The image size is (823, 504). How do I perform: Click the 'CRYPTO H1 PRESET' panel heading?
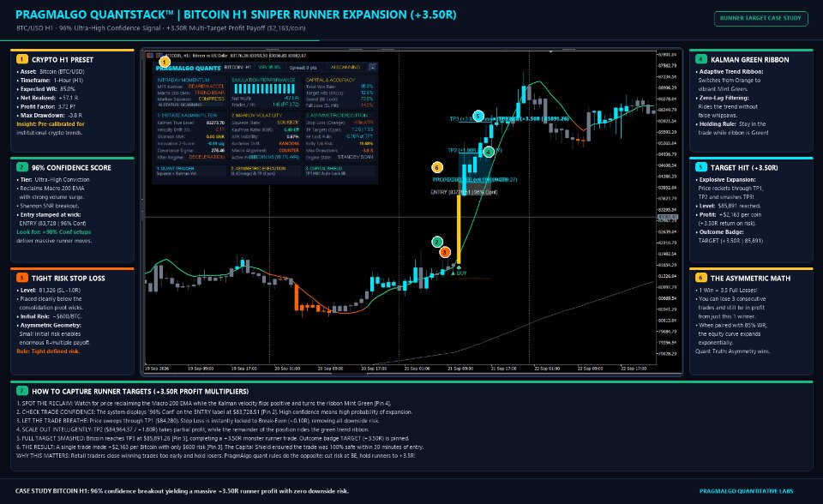click(x=63, y=60)
